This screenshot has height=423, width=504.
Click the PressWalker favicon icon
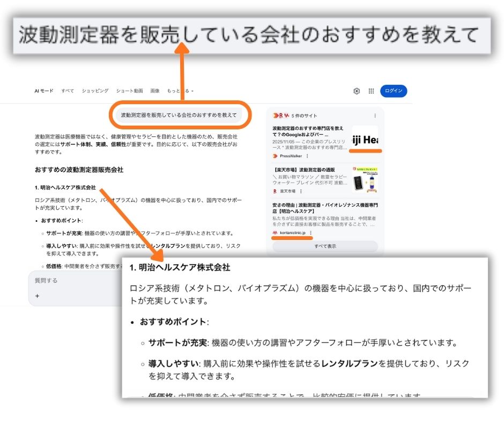(x=275, y=156)
